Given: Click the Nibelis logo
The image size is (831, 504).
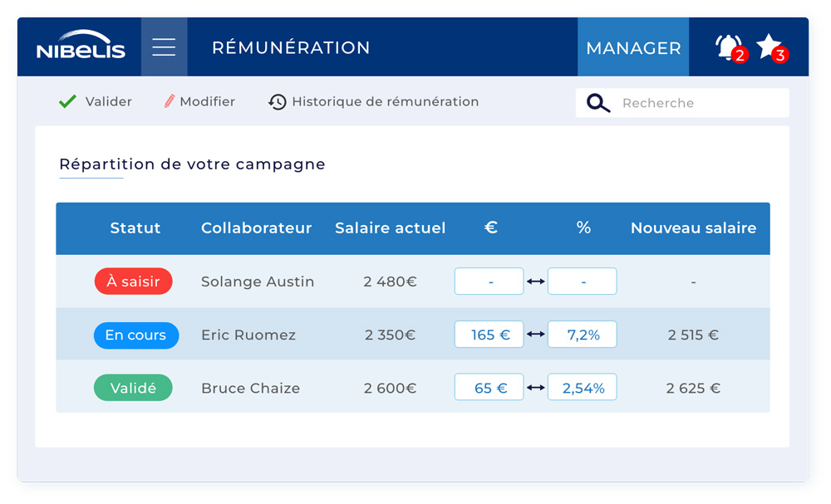Looking at the screenshot, I should pyautogui.click(x=81, y=46).
